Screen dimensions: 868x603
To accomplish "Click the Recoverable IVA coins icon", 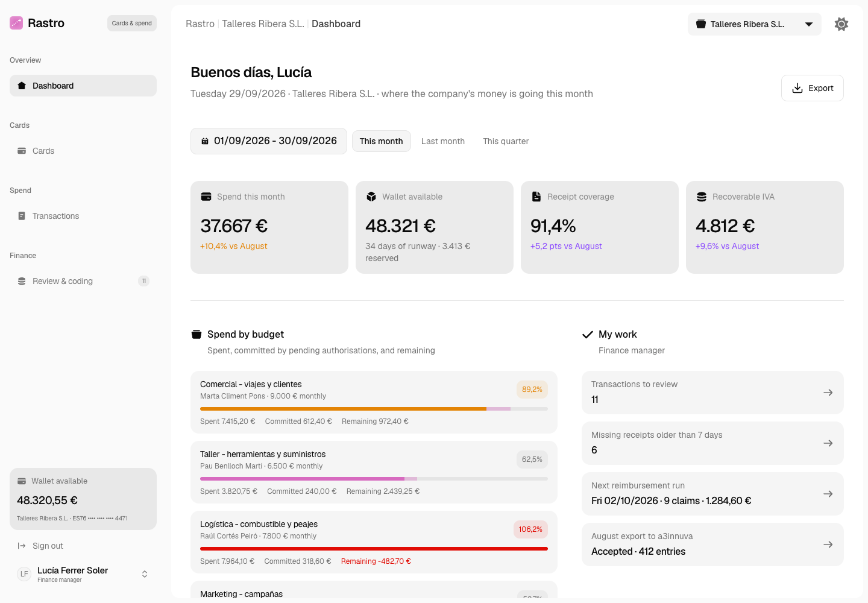I will click(702, 197).
